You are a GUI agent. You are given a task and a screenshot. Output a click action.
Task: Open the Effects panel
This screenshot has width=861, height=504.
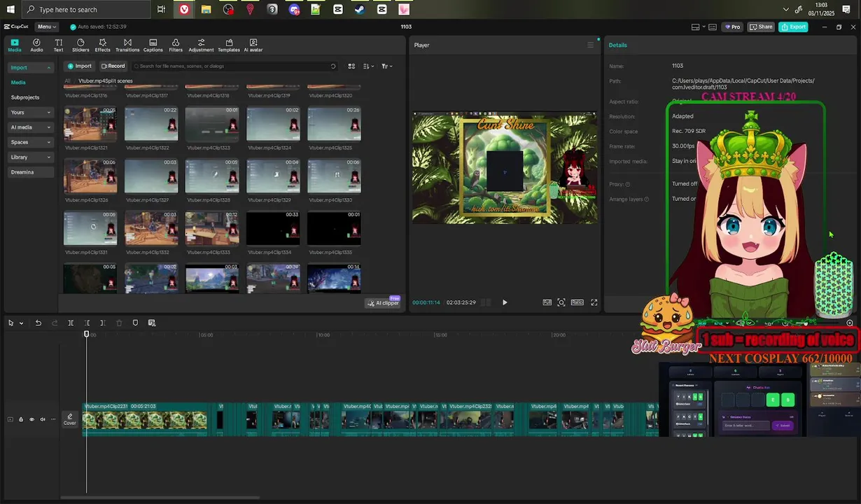click(103, 45)
